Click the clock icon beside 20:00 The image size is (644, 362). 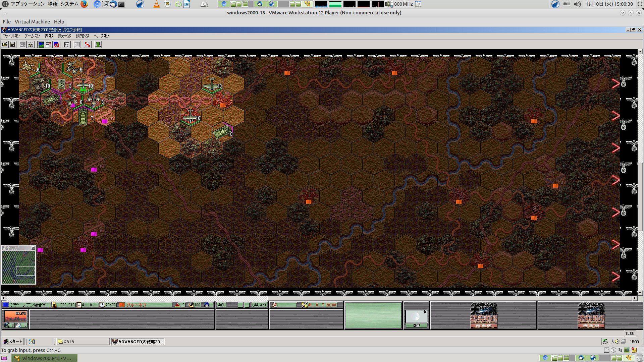point(103,305)
